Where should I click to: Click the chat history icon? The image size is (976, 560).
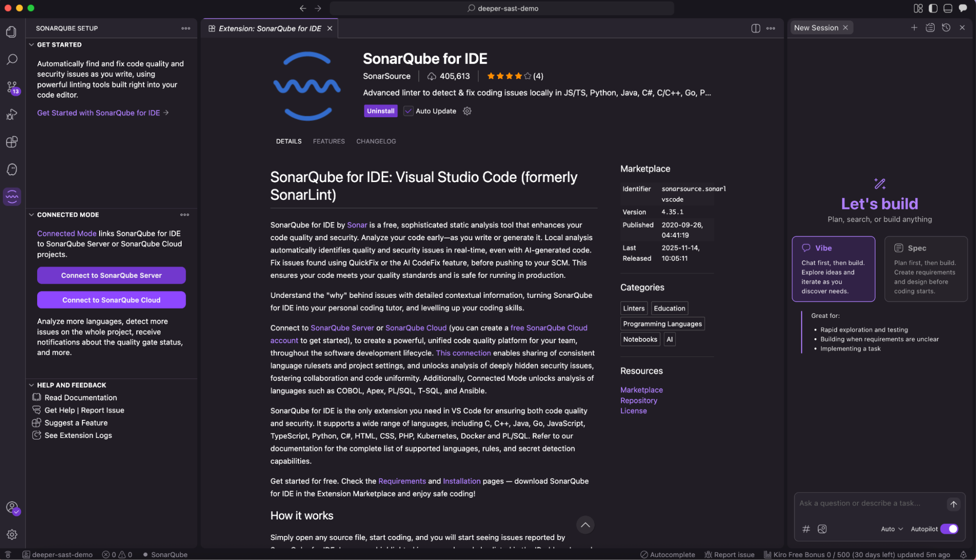click(946, 28)
